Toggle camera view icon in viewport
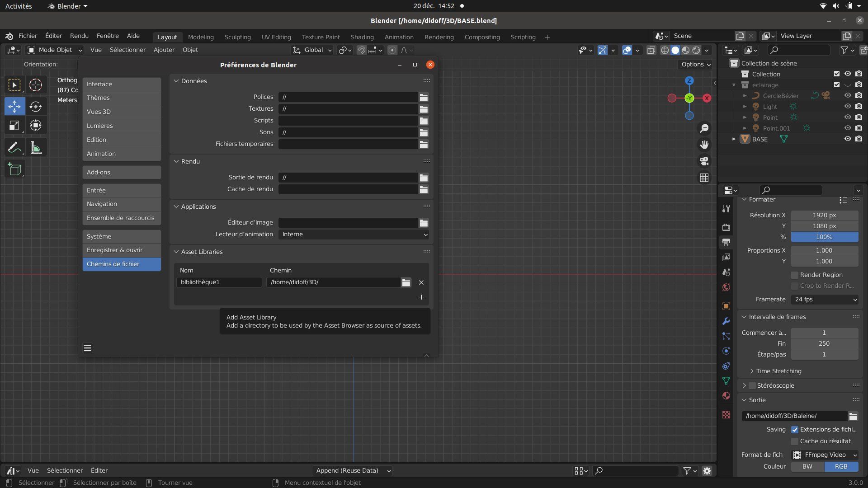The width and height of the screenshot is (868, 488). [x=704, y=161]
